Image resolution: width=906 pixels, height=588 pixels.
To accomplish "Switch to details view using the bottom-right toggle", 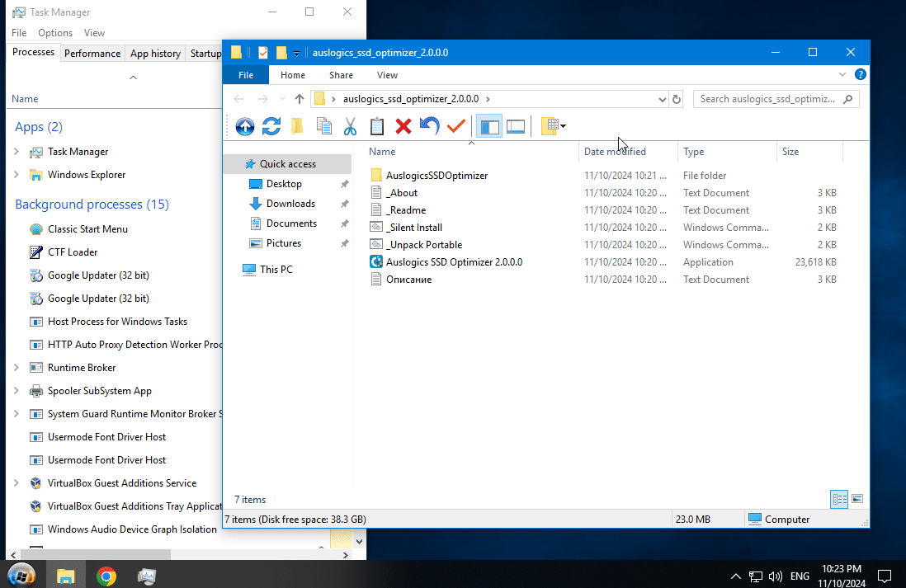I will 839,499.
